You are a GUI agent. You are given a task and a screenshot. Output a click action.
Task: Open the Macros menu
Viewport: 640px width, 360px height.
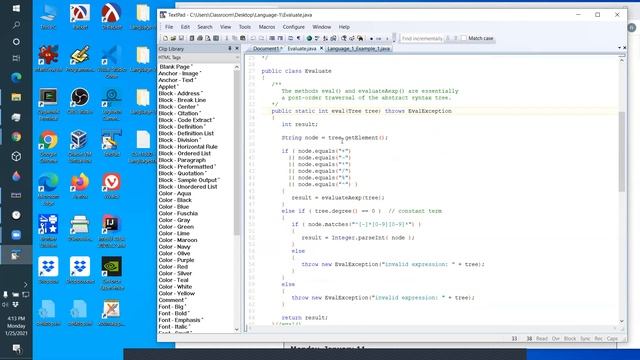(x=267, y=27)
